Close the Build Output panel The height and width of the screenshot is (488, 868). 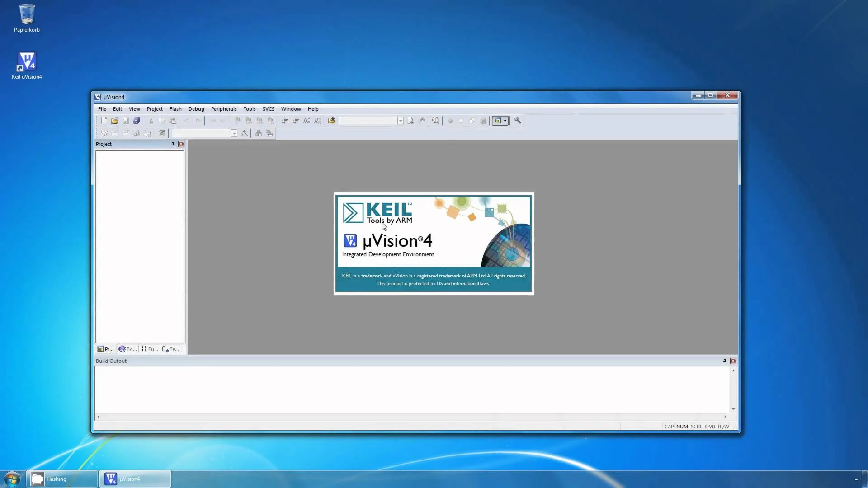[733, 361]
